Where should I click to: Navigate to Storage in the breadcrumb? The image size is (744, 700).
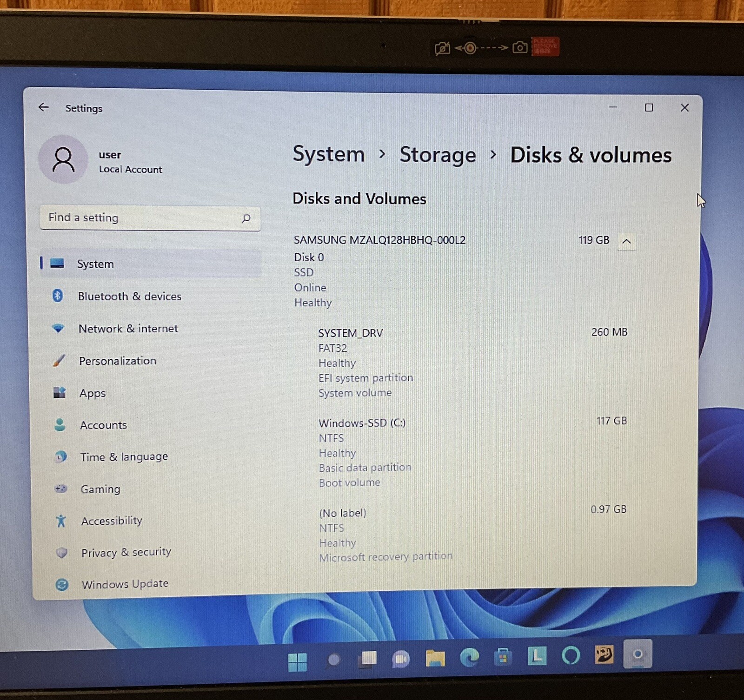point(438,155)
